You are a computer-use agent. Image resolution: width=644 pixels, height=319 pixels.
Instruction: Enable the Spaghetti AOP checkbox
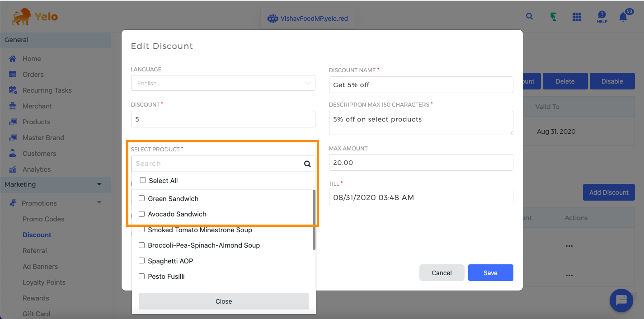[x=142, y=261]
